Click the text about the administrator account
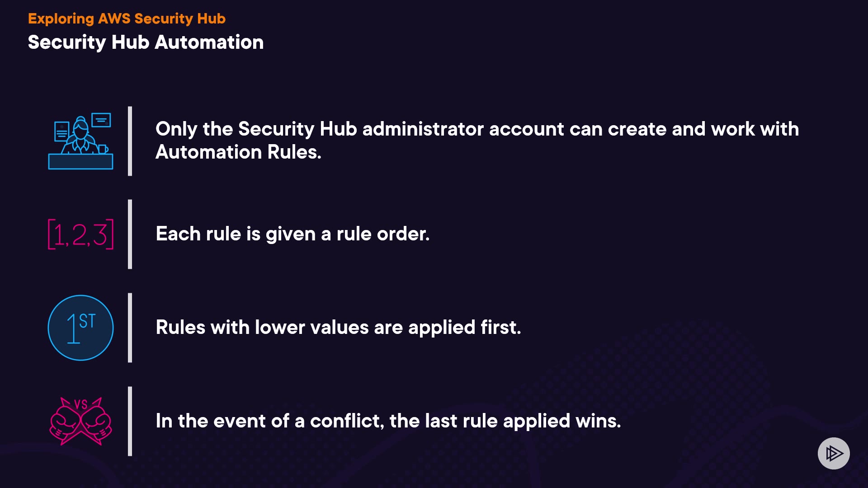This screenshot has height=488, width=868. point(477,129)
